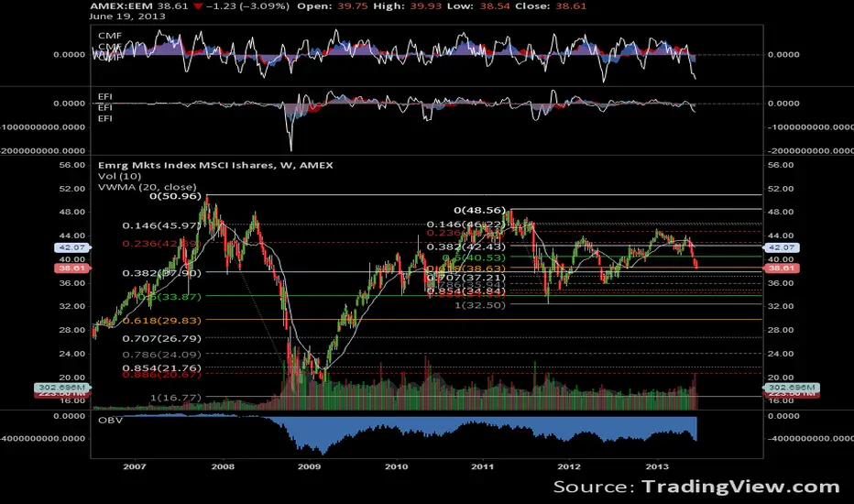Click the Vol (10) indicator label
This screenshot has width=854, height=504.
tap(119, 176)
